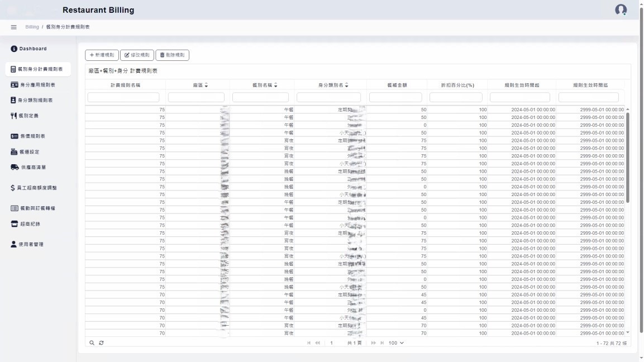Screen dimensions: 644x362
Task: Open 員工超商額度調整 dollar item
Action: click(x=37, y=188)
